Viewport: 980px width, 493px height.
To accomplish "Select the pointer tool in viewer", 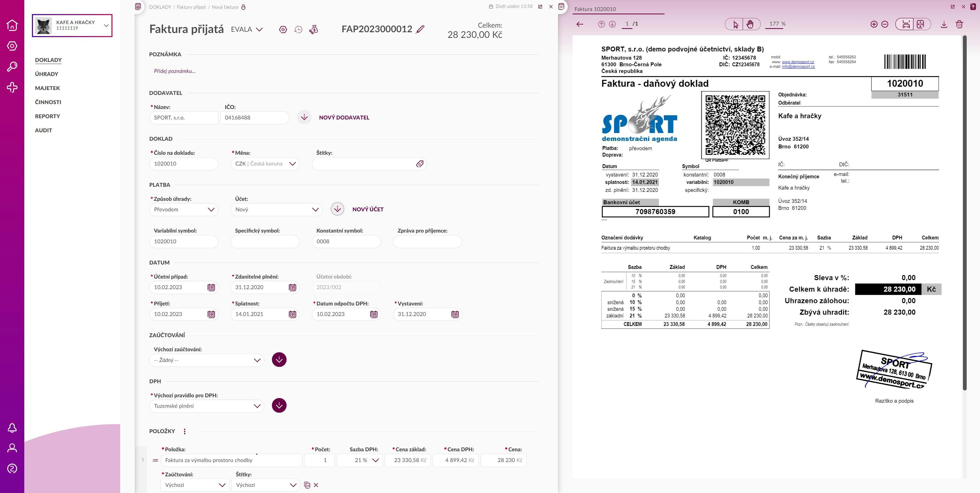I will [735, 24].
